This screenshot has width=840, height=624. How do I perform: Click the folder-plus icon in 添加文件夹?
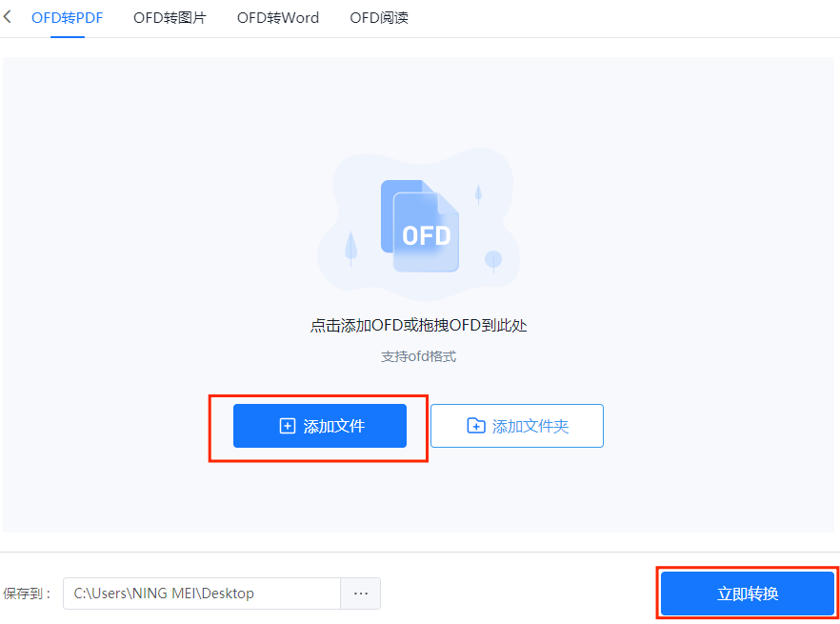pyautogui.click(x=476, y=426)
